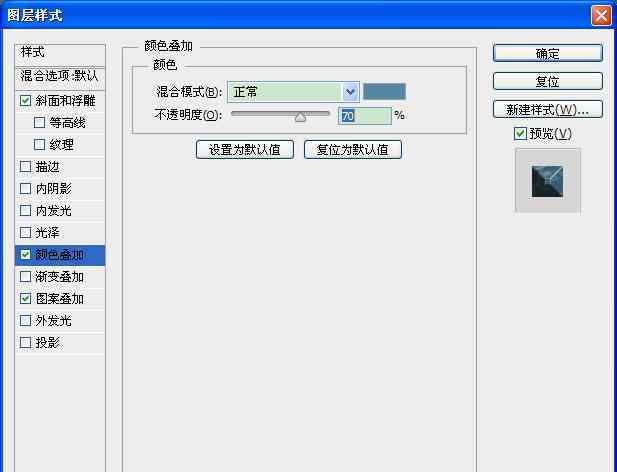Click the 正常 blend mode combo box
The width and height of the screenshot is (617, 472).
pos(293,92)
